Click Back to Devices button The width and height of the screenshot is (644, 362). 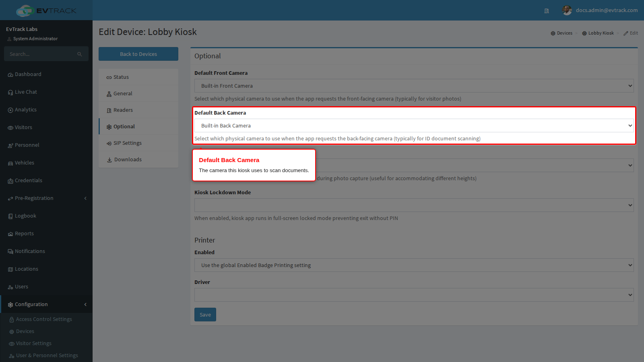click(138, 54)
